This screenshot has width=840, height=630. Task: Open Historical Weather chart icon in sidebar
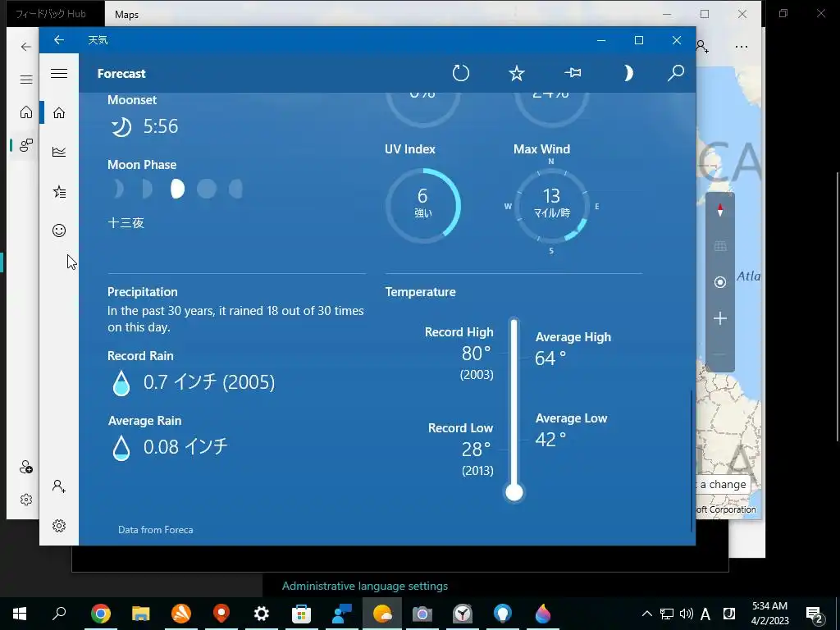coord(59,152)
